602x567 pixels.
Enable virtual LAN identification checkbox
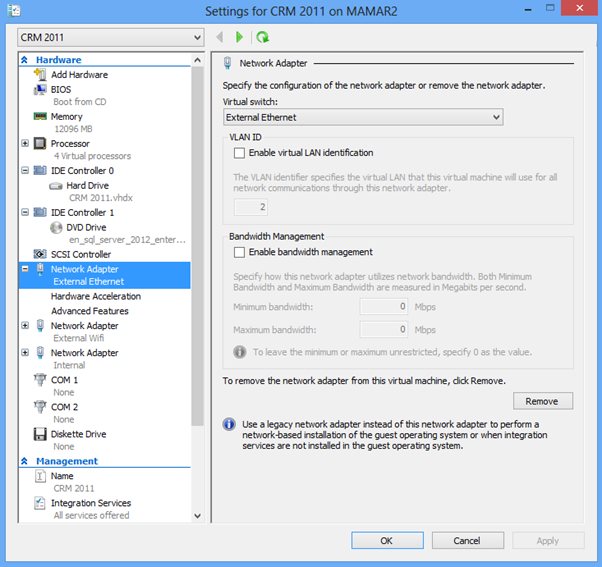point(239,153)
